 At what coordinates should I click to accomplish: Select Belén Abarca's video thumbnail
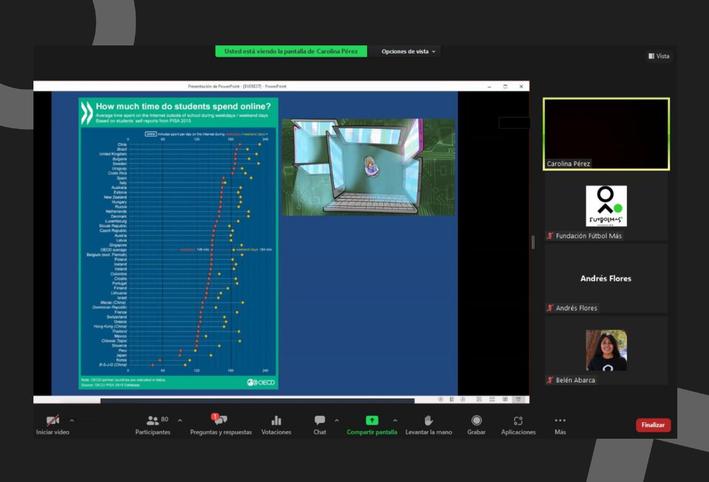606,352
